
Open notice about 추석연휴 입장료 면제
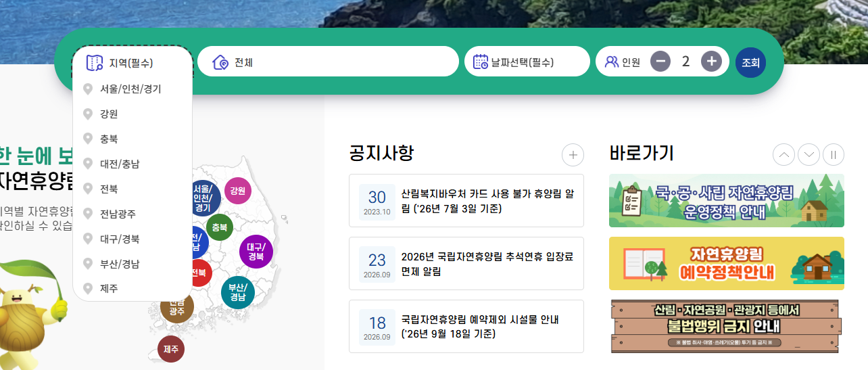(466, 264)
